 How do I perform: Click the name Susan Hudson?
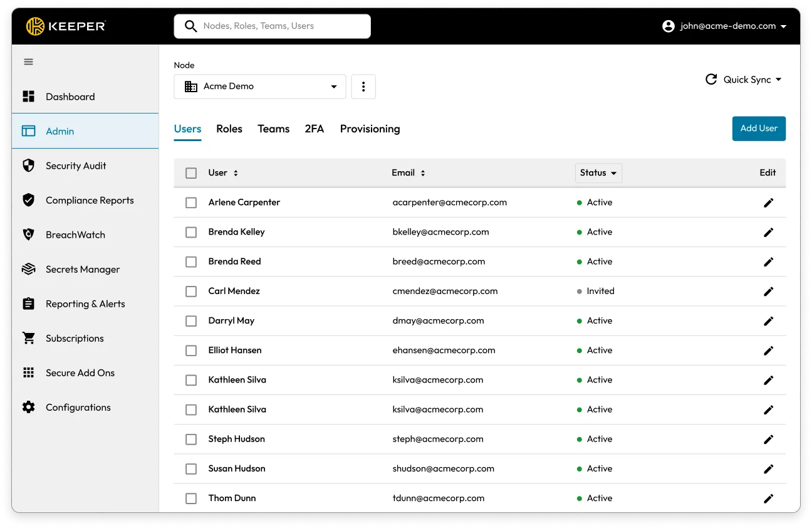point(237,468)
